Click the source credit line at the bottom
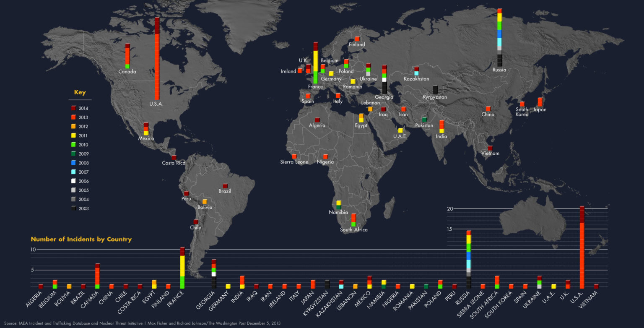Image resolution: width=644 pixels, height=328 pixels. [142, 323]
